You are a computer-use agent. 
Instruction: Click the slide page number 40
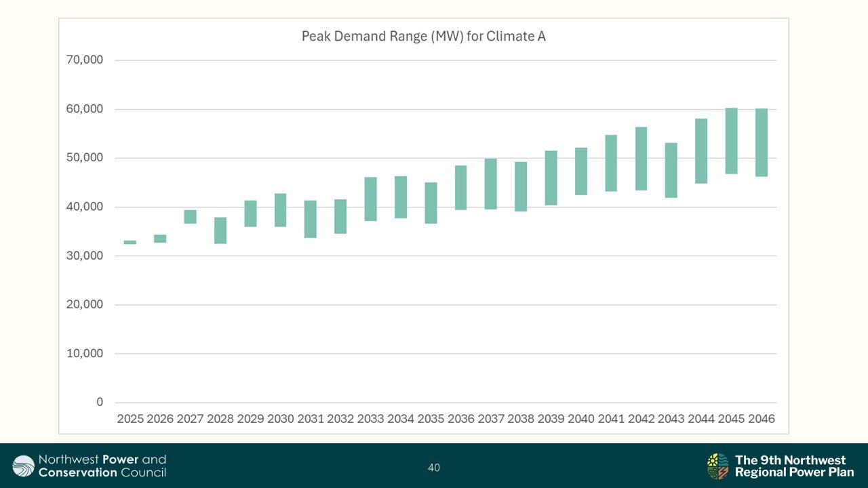(434, 468)
